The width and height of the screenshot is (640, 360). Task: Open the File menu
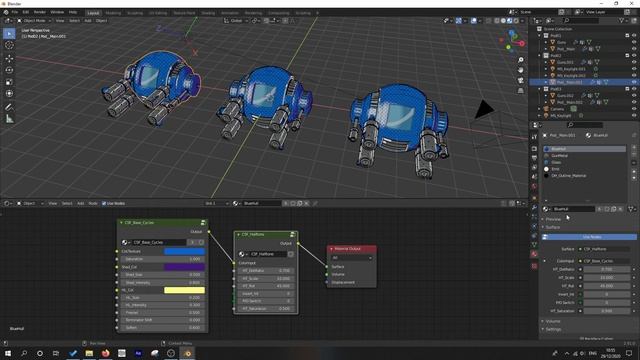15,12
